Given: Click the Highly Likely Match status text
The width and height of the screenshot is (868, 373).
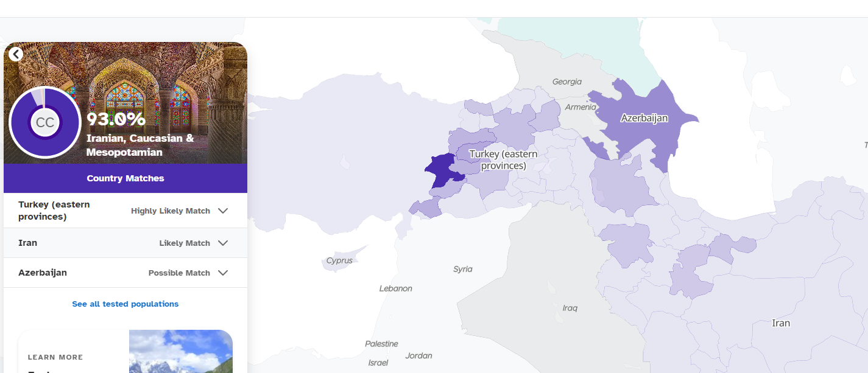Looking at the screenshot, I should [171, 211].
